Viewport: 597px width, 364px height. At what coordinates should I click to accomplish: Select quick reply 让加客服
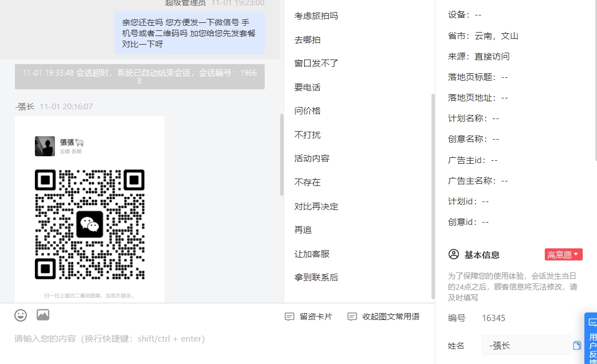pos(312,254)
